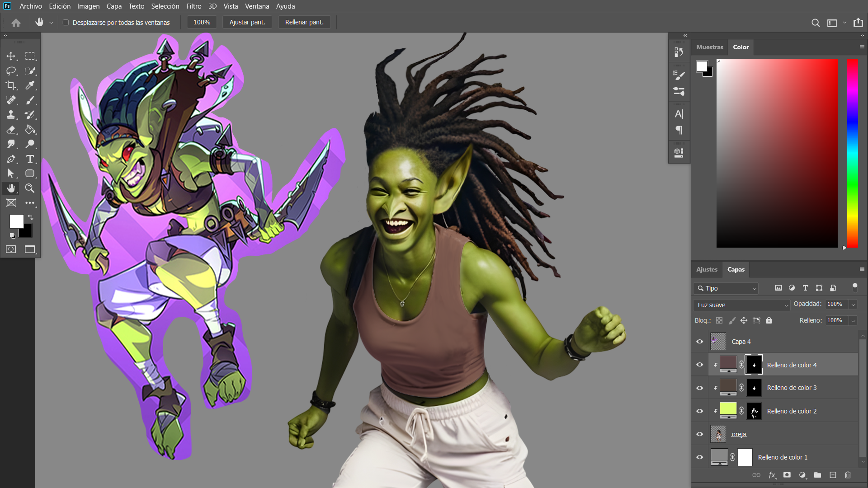The height and width of the screenshot is (488, 868).
Task: Toggle the layer filter switch
Action: 854,287
